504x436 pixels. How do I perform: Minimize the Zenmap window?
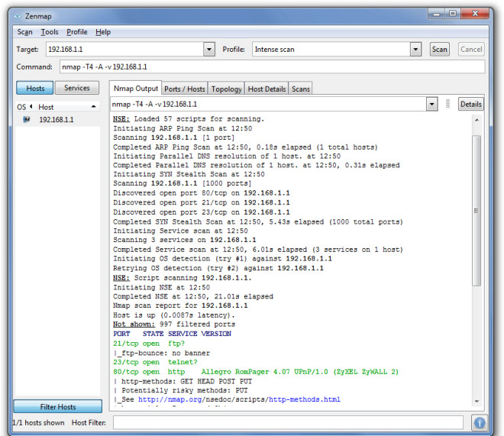[436, 14]
